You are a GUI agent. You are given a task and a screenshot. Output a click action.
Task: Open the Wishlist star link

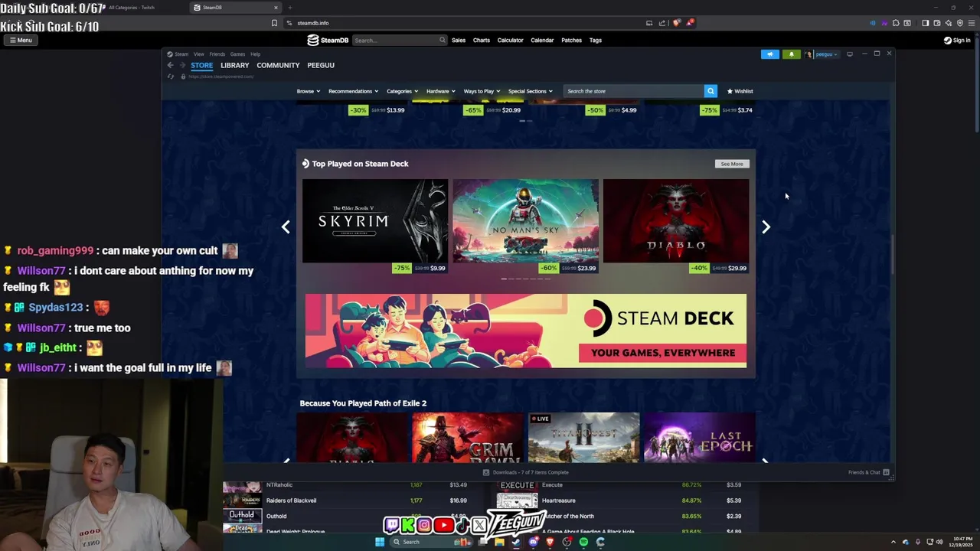point(740,91)
